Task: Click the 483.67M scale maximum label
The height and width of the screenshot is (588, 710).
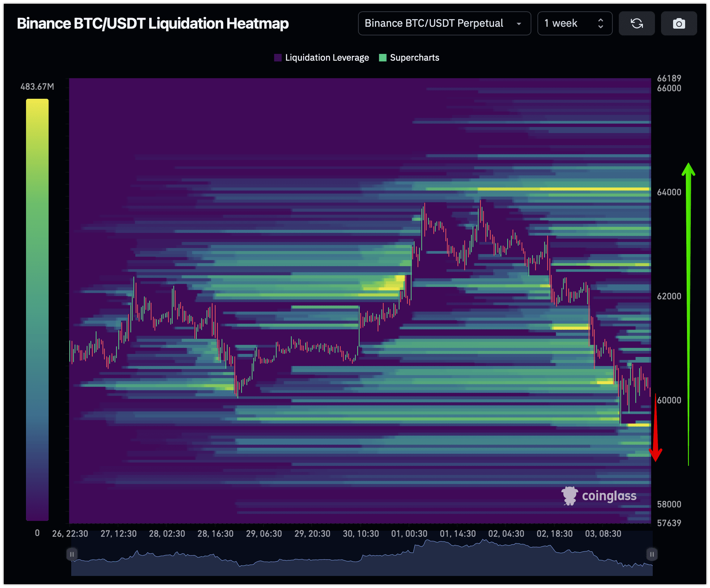Action: [37, 87]
